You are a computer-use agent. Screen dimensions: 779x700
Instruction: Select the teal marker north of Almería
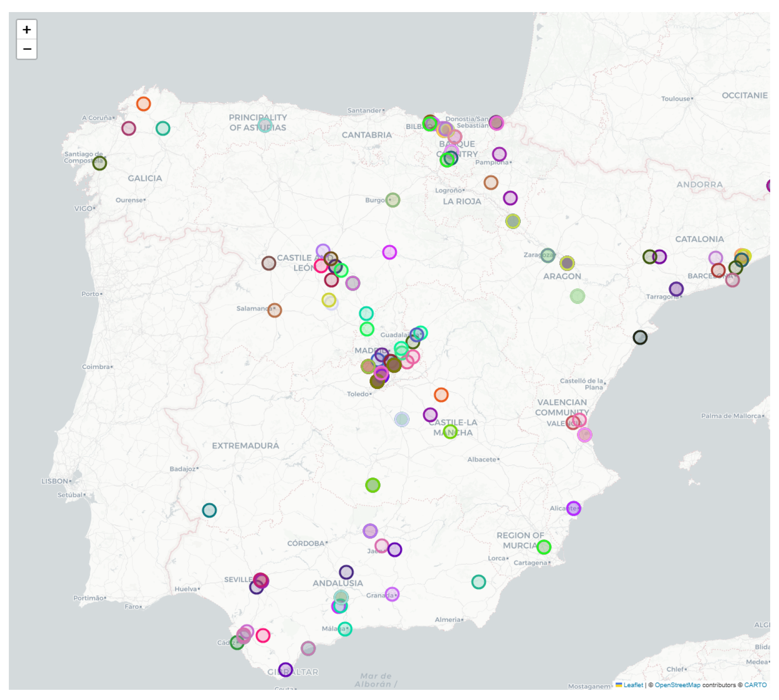478,582
